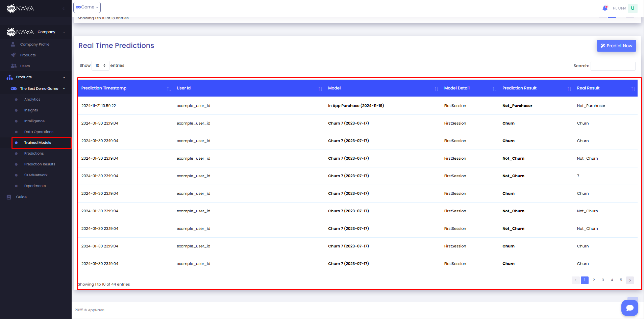Click the Guide book icon

(x=9, y=197)
